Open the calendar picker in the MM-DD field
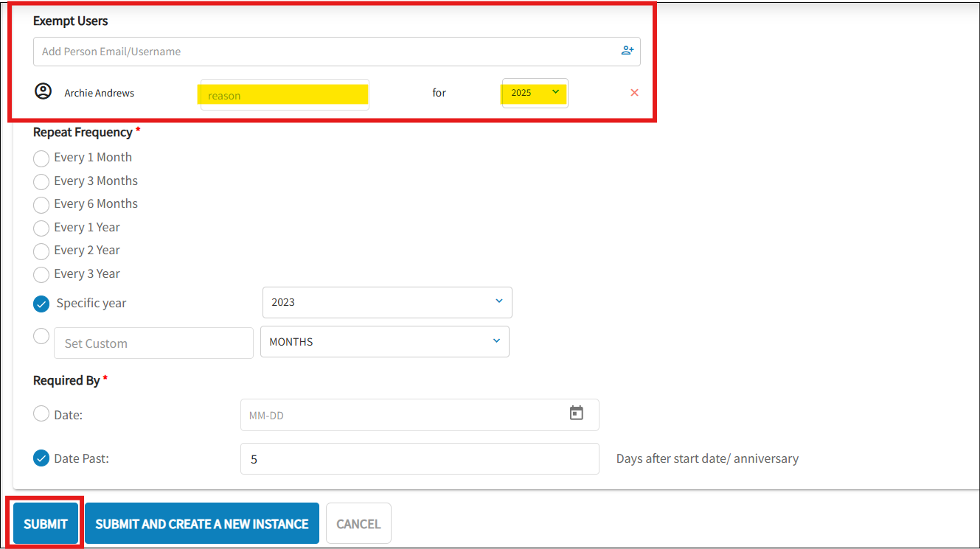 576,413
